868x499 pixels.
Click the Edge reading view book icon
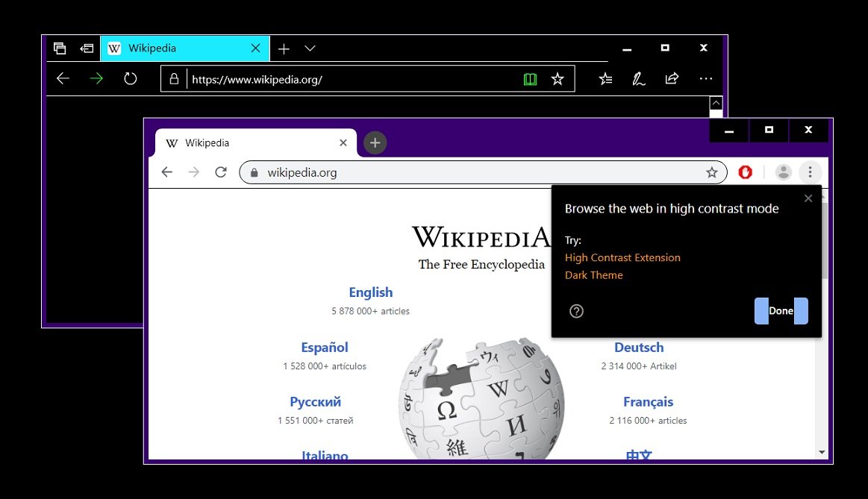coord(530,79)
